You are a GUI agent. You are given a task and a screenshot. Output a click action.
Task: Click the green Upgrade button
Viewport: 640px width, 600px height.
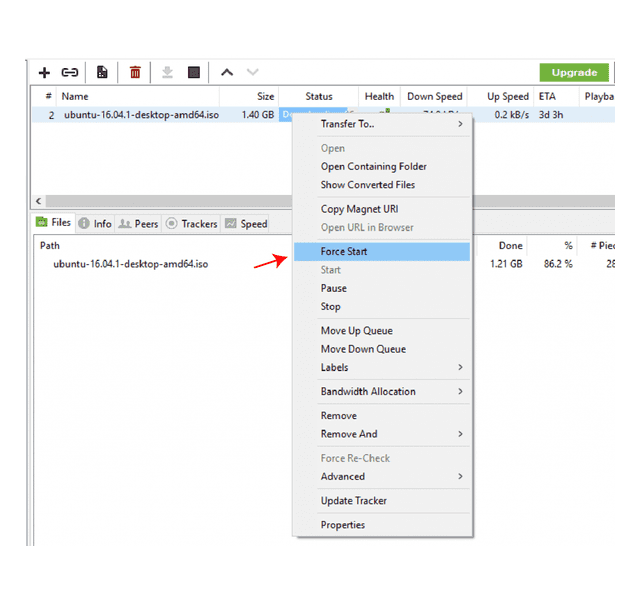click(x=574, y=73)
